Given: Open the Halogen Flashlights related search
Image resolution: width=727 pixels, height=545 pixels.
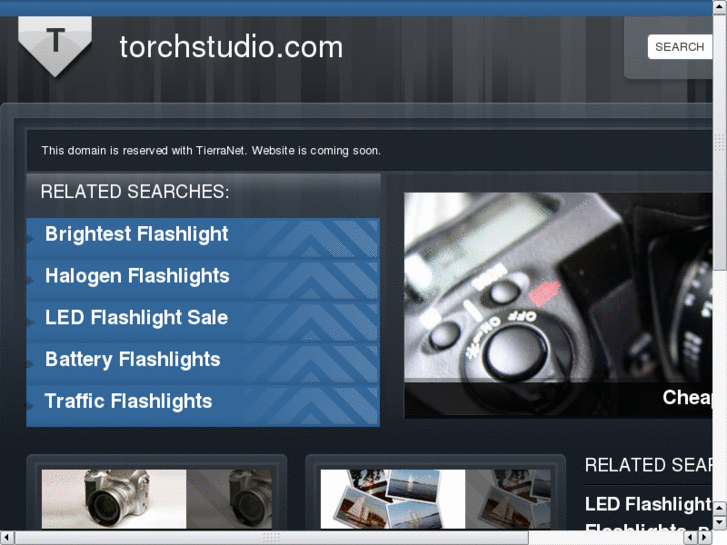Looking at the screenshot, I should (x=137, y=276).
